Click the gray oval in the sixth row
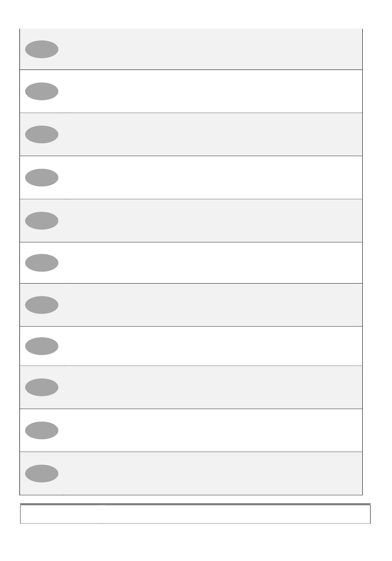Image resolution: width=392 pixels, height=561 pixels. (42, 263)
